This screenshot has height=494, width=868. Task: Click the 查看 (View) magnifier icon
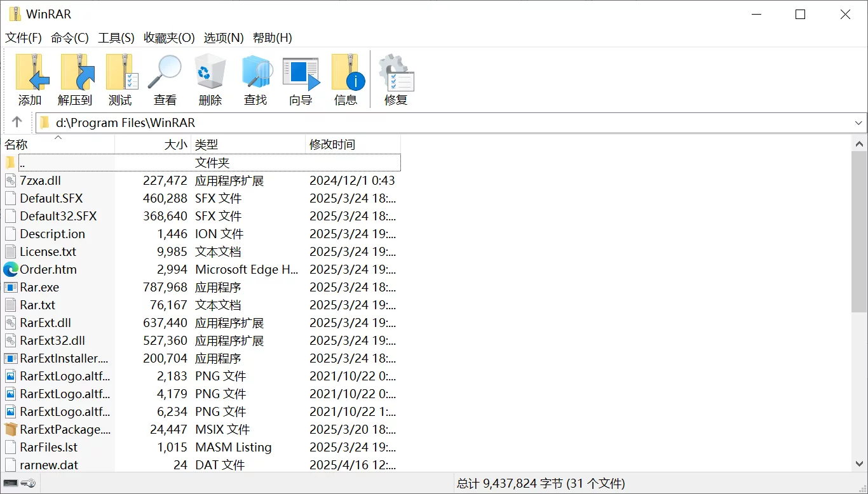pyautogui.click(x=165, y=72)
